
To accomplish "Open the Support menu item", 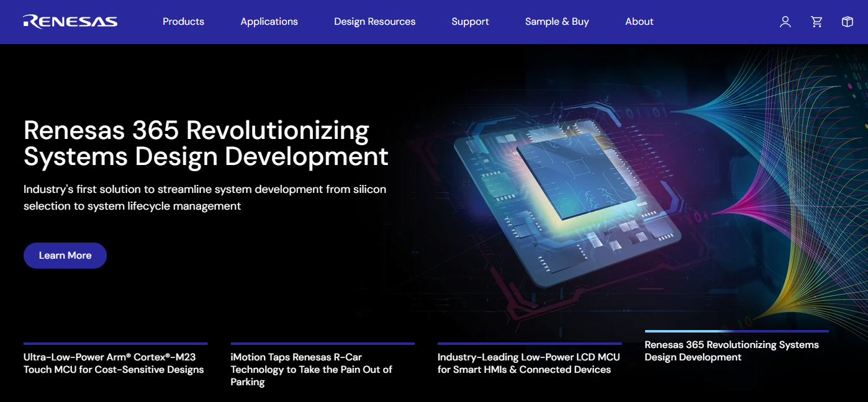I will click(x=470, y=22).
